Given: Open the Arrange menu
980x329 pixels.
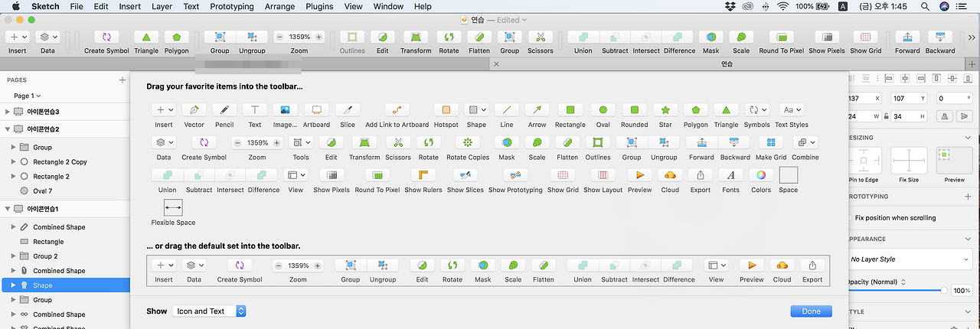Looking at the screenshot, I should tap(280, 6).
